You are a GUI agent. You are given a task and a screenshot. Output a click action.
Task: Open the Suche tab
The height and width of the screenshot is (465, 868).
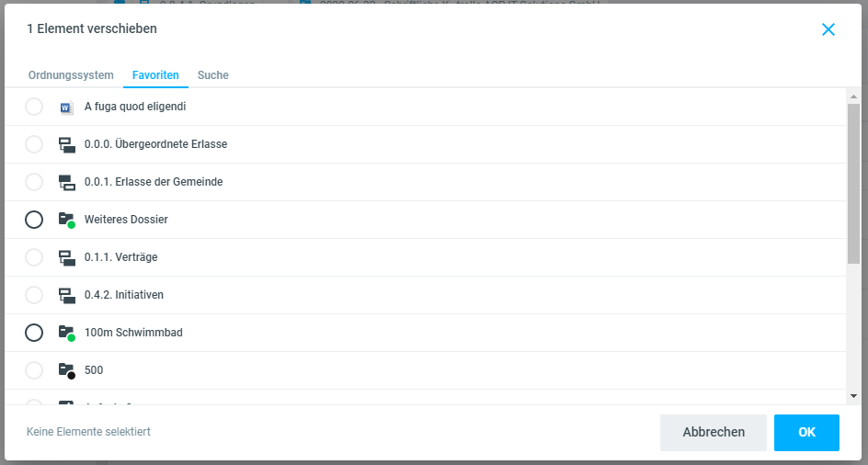click(x=213, y=75)
